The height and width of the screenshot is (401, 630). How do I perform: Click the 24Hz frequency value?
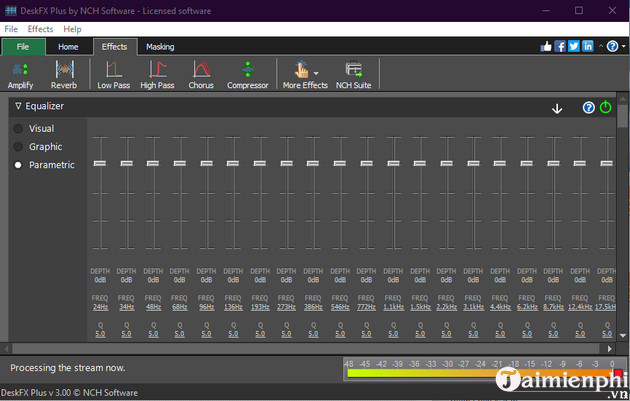pyautogui.click(x=100, y=307)
